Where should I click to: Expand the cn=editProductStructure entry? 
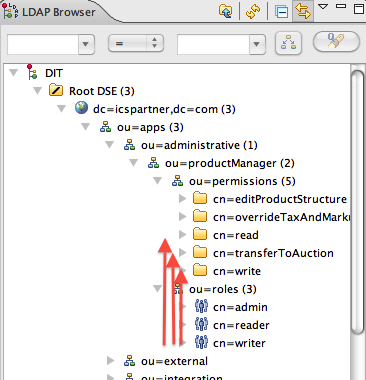182,199
